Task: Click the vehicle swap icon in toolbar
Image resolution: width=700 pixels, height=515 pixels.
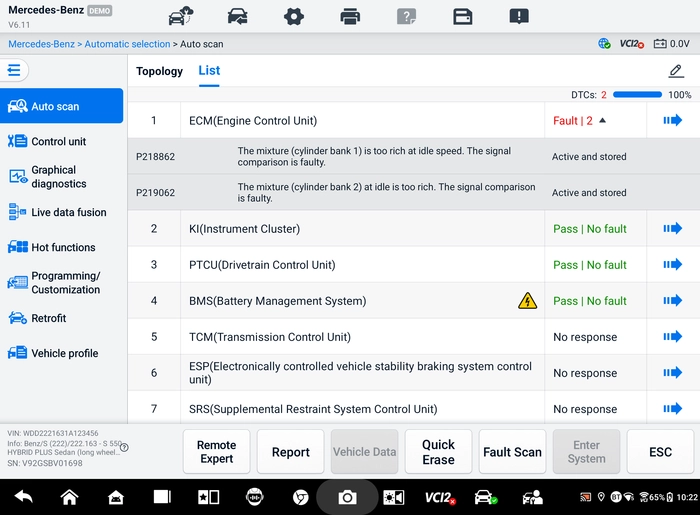Action: [238, 17]
